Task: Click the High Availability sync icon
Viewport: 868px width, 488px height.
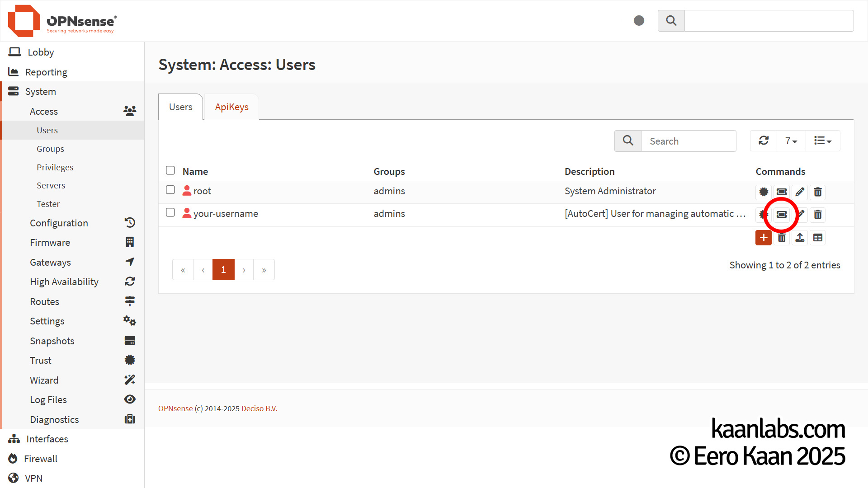Action: pyautogui.click(x=130, y=282)
